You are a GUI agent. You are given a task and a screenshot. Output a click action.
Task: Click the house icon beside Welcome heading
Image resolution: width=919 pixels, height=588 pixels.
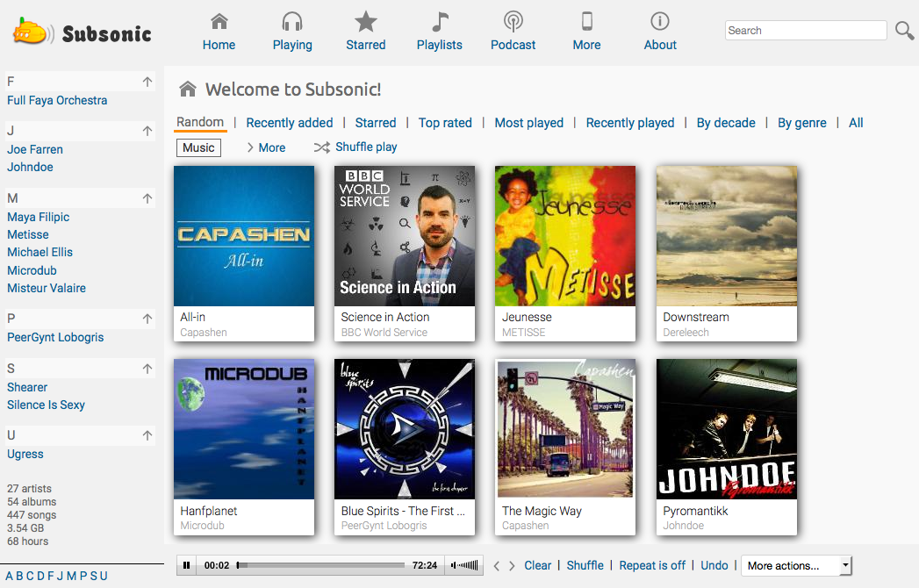pyautogui.click(x=188, y=90)
